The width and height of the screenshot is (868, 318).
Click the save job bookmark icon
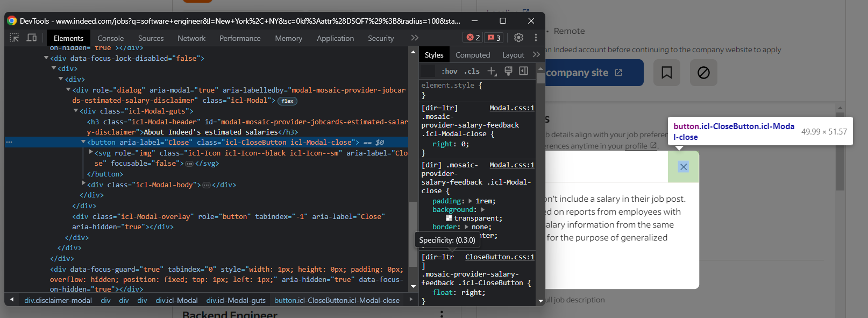pyautogui.click(x=667, y=73)
